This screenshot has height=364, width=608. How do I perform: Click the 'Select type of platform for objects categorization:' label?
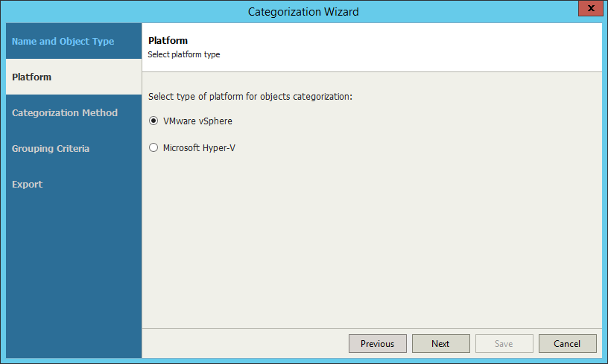250,97
